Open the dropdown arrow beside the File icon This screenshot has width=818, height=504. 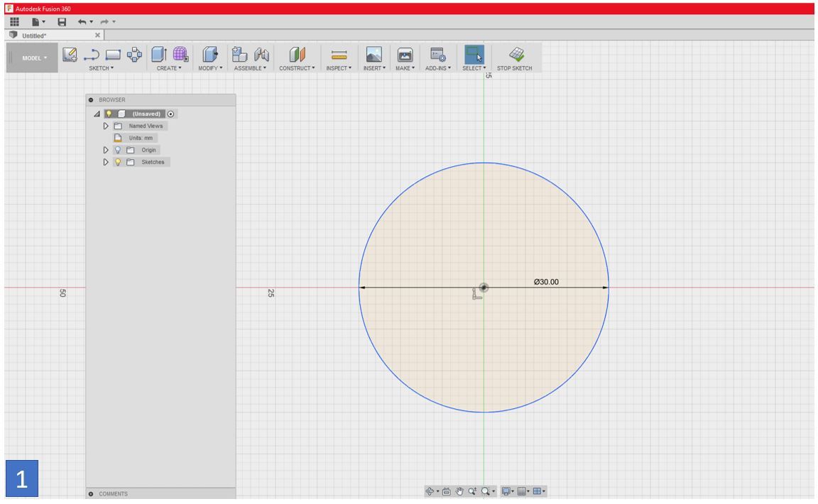[x=44, y=22]
